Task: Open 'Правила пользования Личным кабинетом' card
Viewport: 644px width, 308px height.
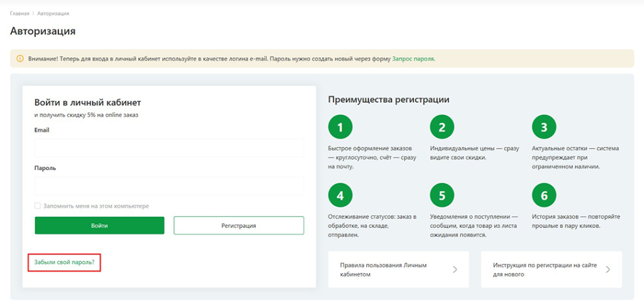Action: coord(390,270)
